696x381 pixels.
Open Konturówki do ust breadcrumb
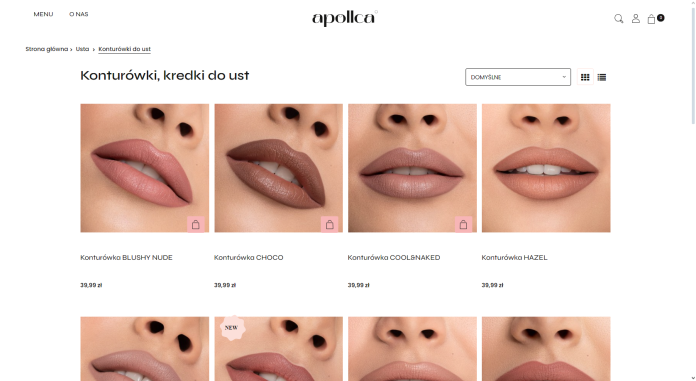point(124,49)
